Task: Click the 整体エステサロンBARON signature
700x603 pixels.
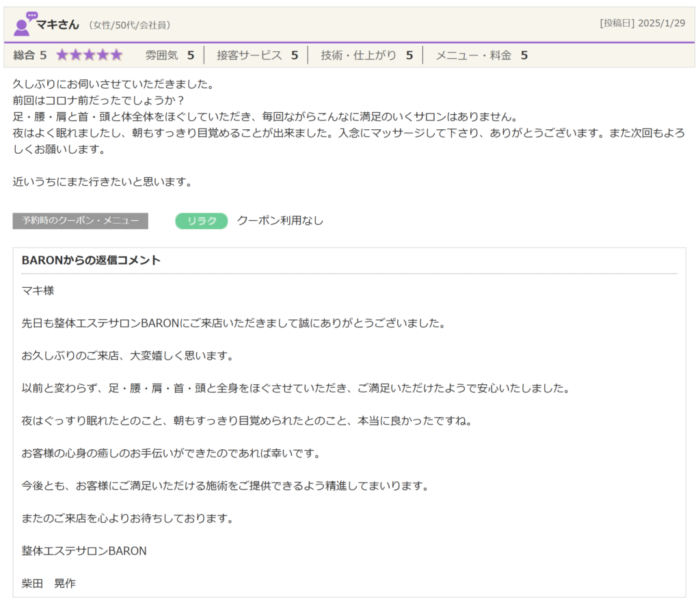Action: [x=84, y=551]
